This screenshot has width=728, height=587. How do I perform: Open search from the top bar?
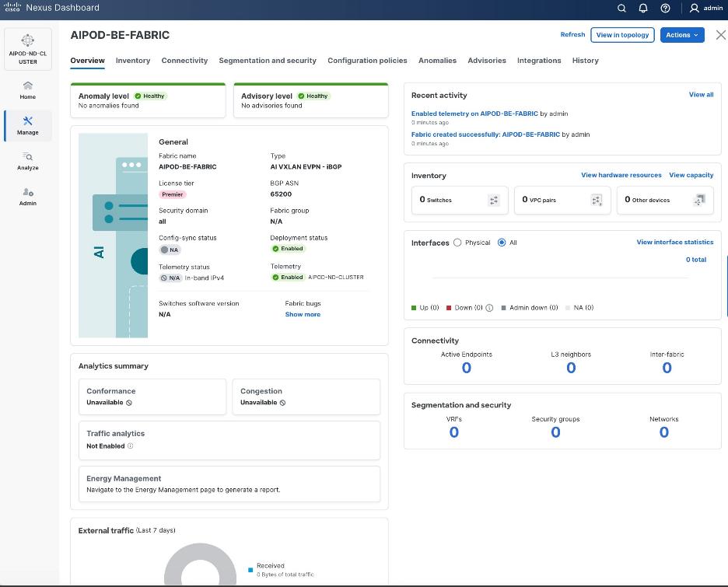tap(621, 8)
